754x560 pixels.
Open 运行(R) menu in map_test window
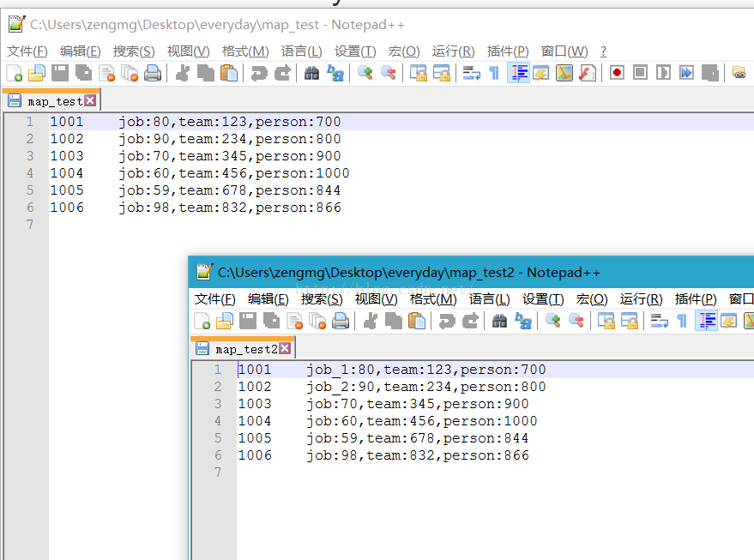point(453,51)
